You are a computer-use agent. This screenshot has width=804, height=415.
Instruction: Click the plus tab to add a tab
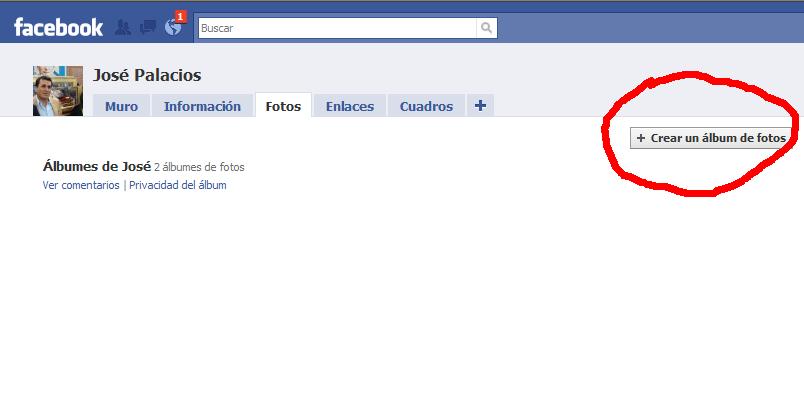(480, 105)
